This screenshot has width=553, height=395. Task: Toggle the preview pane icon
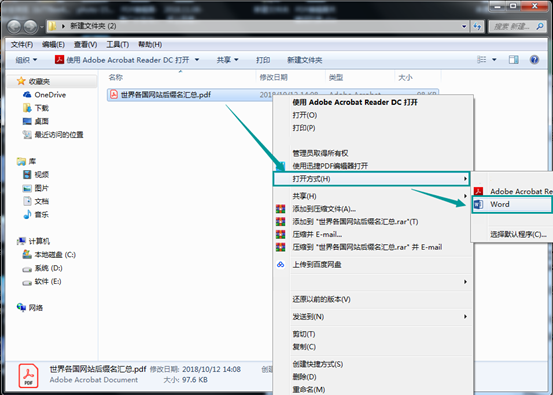(x=514, y=60)
